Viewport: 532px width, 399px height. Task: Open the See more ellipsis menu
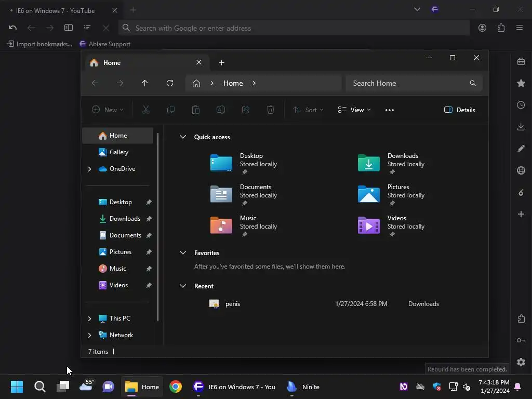[x=390, y=110]
